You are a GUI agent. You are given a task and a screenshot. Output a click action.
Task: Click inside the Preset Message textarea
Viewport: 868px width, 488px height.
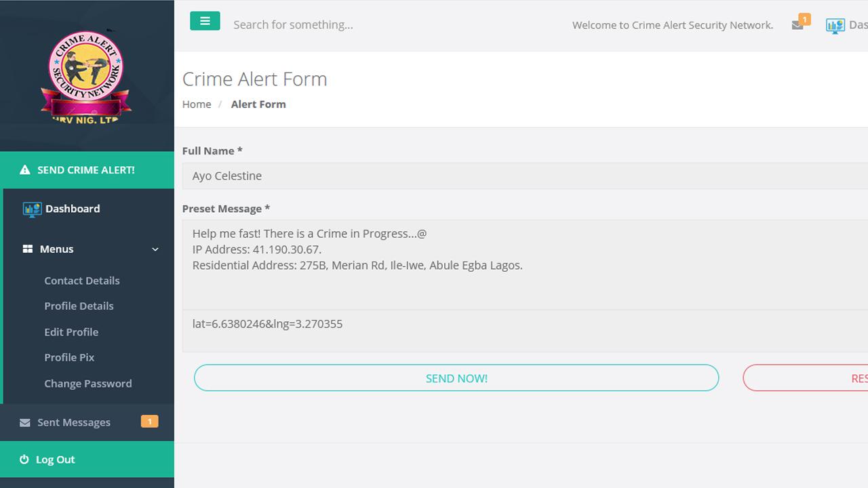click(x=525, y=264)
